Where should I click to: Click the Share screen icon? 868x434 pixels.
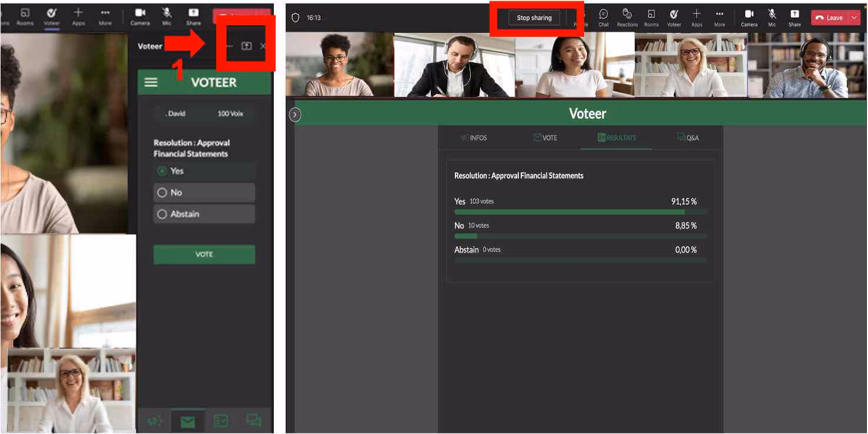tap(795, 15)
